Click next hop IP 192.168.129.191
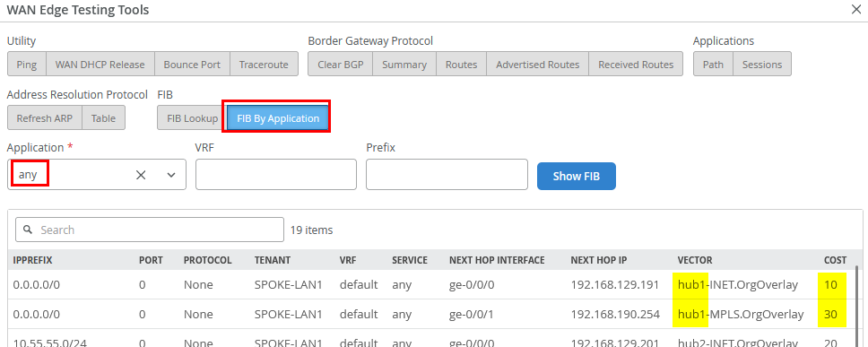This screenshot has height=347, width=868. click(615, 284)
